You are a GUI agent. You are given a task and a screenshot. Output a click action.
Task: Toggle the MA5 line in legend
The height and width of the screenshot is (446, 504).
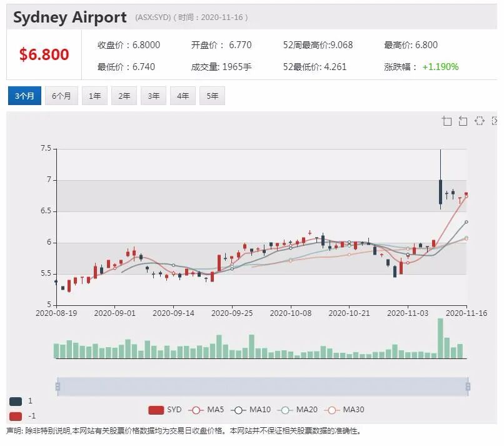(x=206, y=410)
